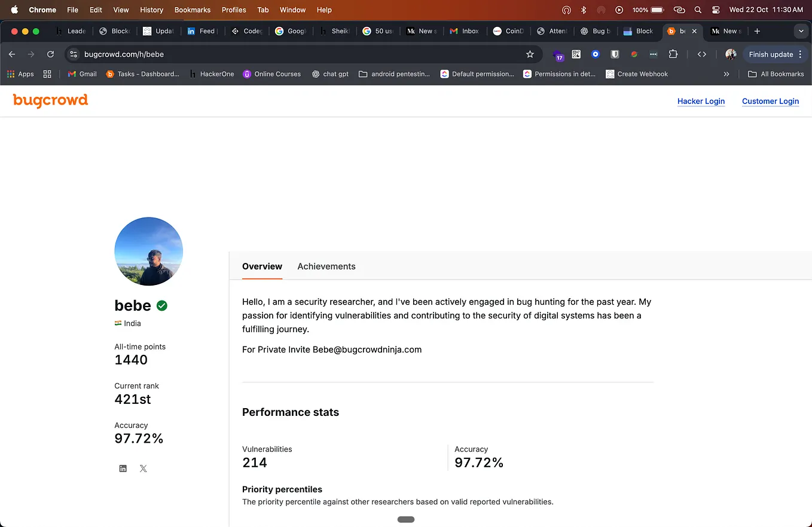Open the LinkedIn profile icon under Accuracy
Viewport: 812px width, 527px height.
(x=123, y=468)
